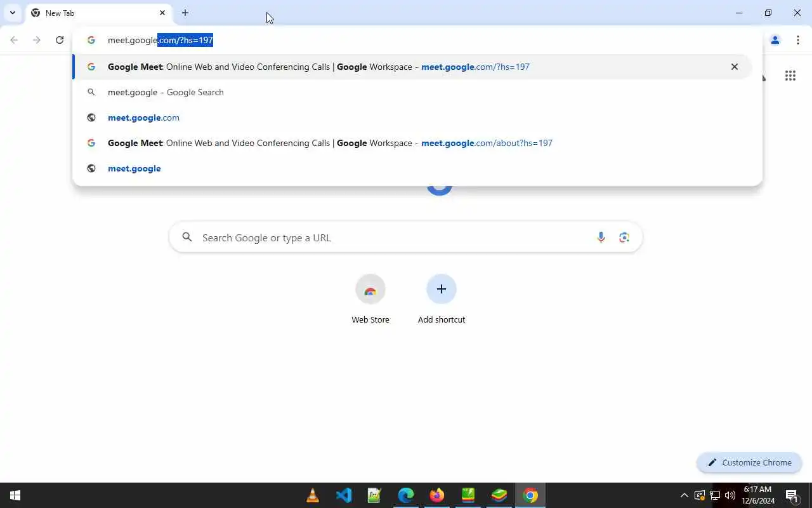This screenshot has height=508, width=812.
Task: Open Visual Studio Code from the taskbar
Action: point(344,495)
